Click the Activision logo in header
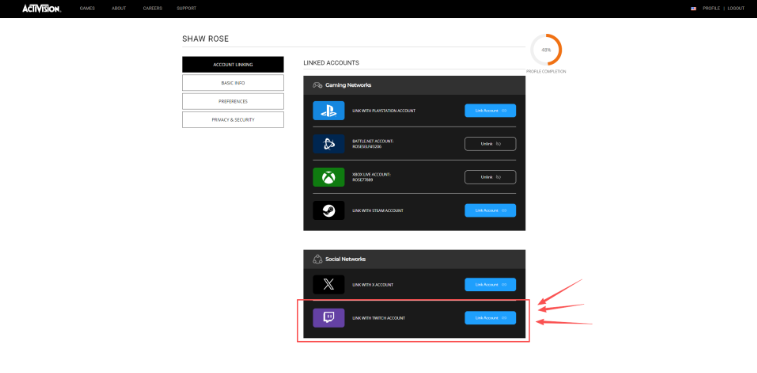Image resolution: width=757 pixels, height=373 pixels. (x=42, y=8)
